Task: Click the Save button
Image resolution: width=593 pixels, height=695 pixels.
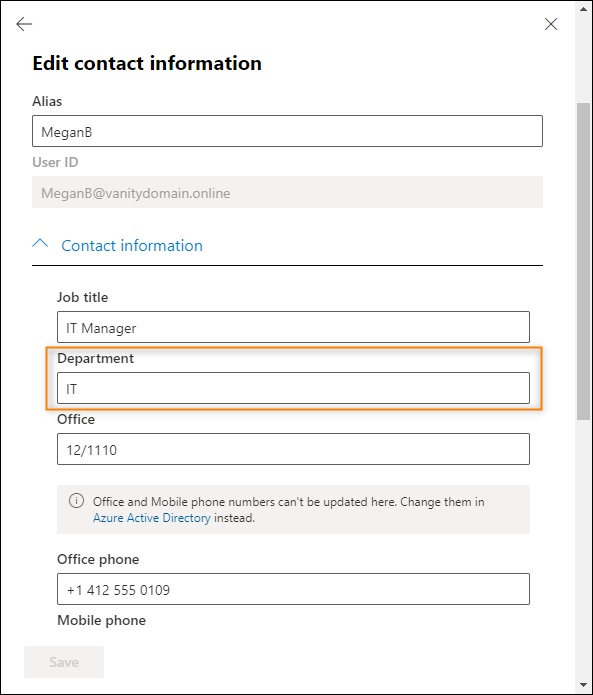Action: tap(64, 662)
